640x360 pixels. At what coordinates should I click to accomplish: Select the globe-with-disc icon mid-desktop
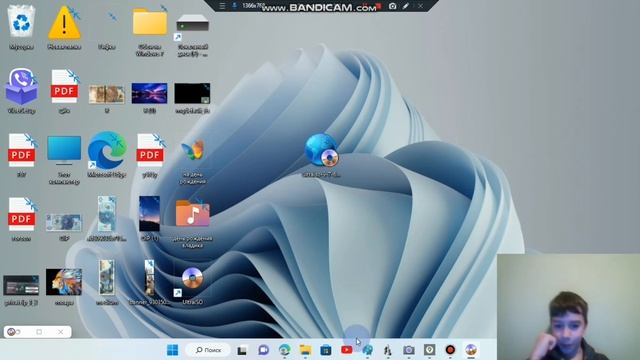tap(322, 150)
